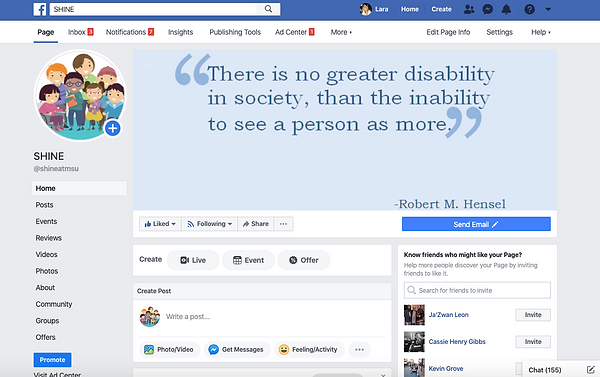The image size is (600, 377).
Task: Open the Messenger icon in top bar
Action: click(488, 9)
